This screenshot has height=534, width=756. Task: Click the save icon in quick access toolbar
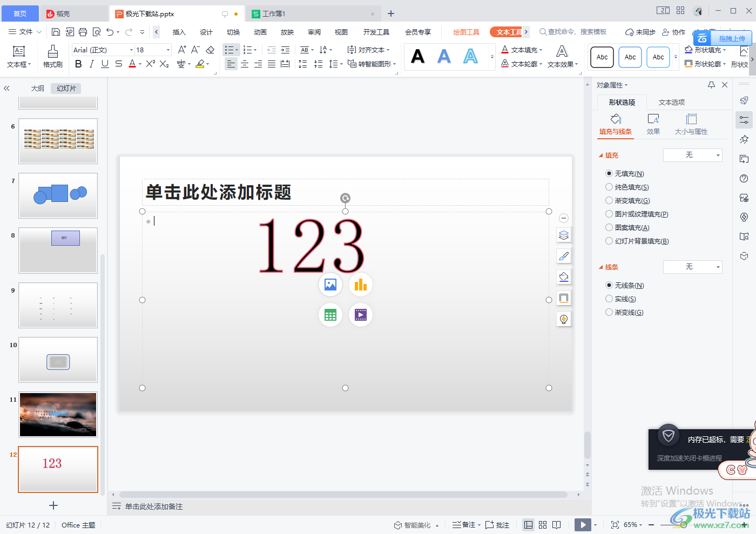[56, 32]
